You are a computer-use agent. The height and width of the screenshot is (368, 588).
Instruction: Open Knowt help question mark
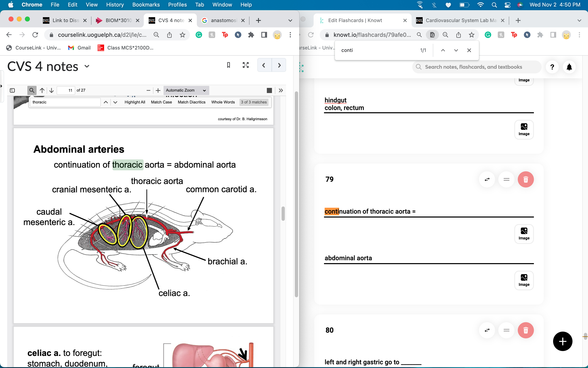tap(552, 67)
